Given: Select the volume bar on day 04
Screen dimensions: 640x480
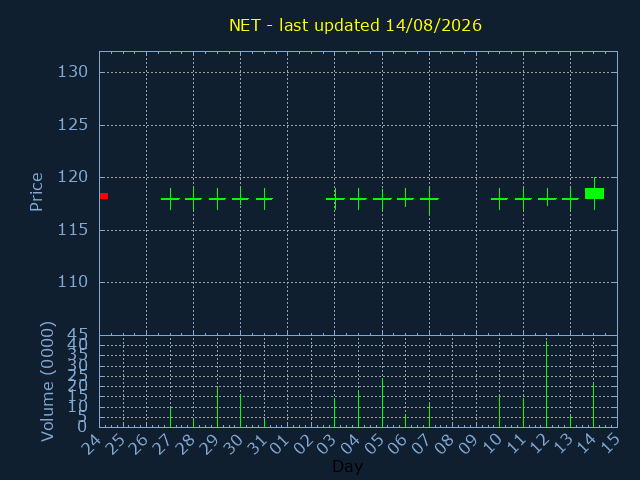Looking at the screenshot, I should pos(358,409).
